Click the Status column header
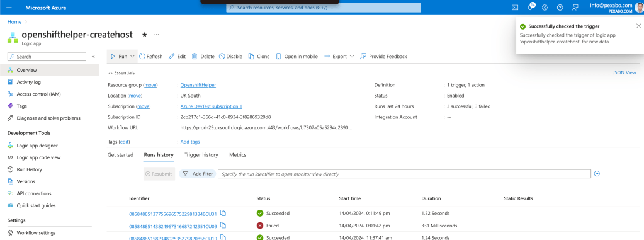This screenshot has height=240, width=644. 263,198
